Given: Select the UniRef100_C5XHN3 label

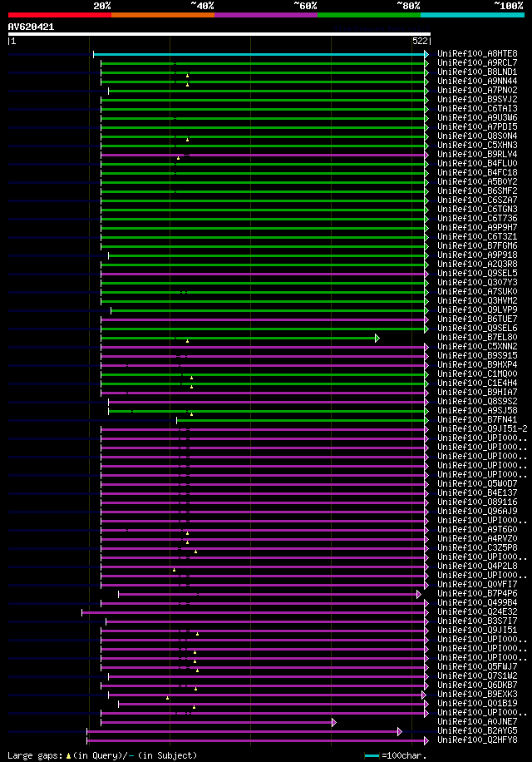Looking at the screenshot, I should point(477,146).
